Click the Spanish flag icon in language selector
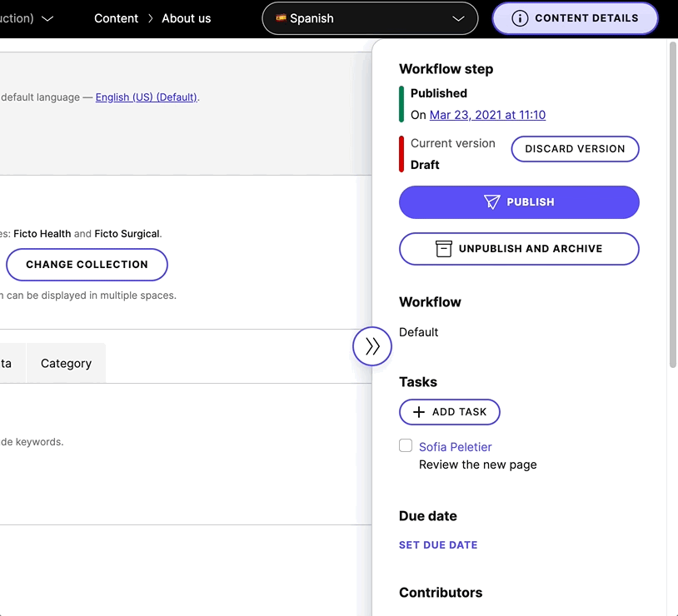 pos(281,18)
